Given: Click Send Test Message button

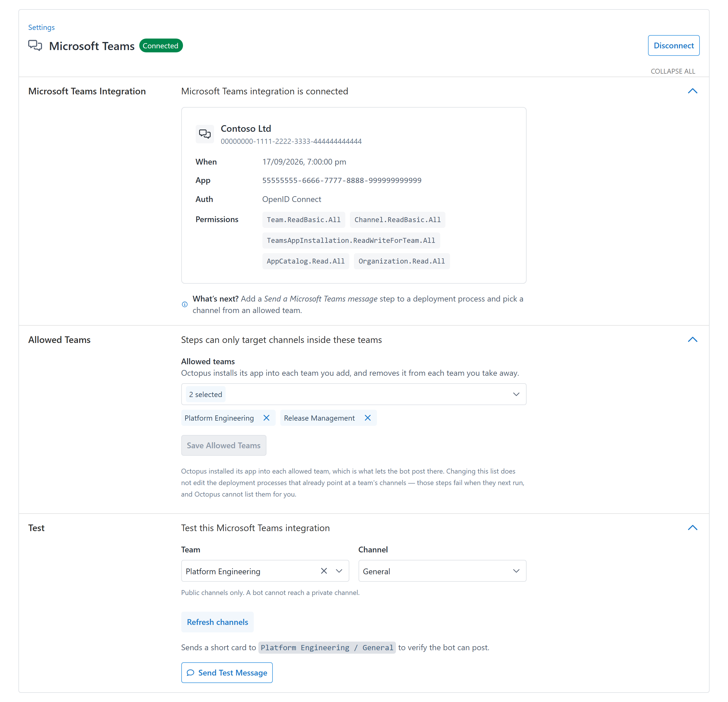Looking at the screenshot, I should pyautogui.click(x=226, y=673).
